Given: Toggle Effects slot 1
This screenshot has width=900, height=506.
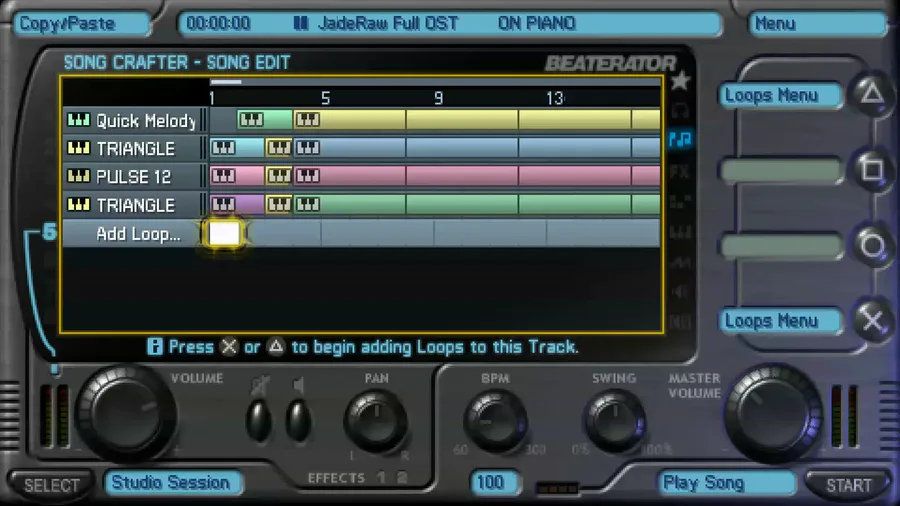Looking at the screenshot, I should point(381,477).
